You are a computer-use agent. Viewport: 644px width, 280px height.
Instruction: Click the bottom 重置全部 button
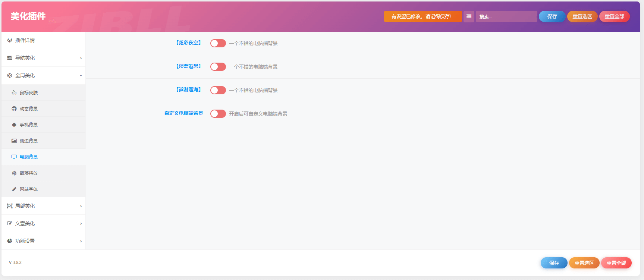pos(616,263)
